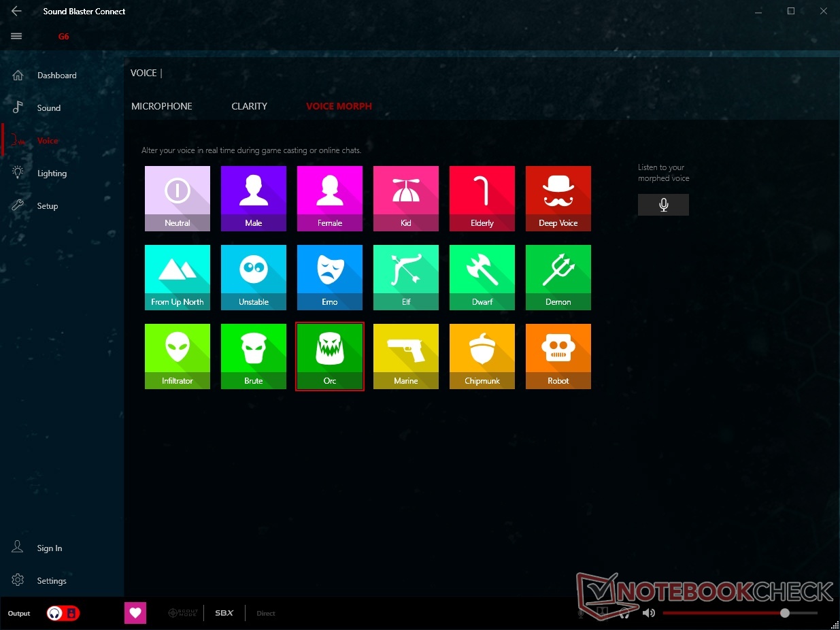Click the master volume slider handle

785,613
